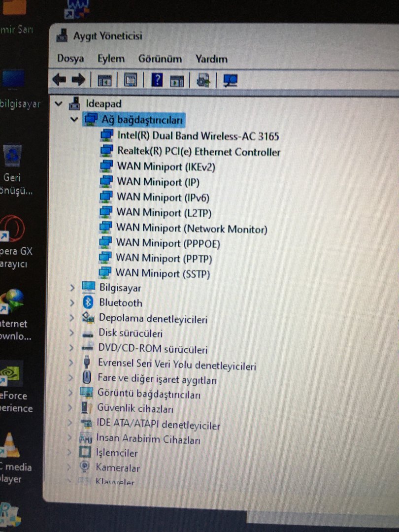The width and height of the screenshot is (399, 532).
Task: Collapse the Ağ bağdaştırıcıları category
Action: [74, 119]
